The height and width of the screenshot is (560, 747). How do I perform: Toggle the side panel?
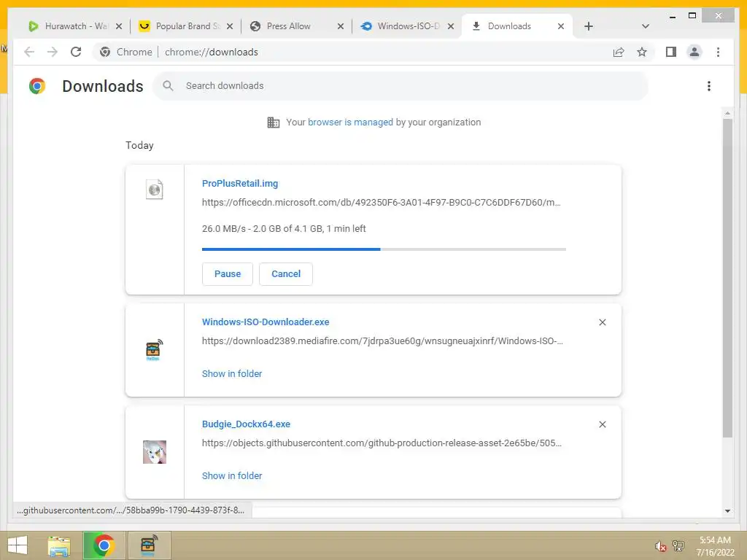pos(671,52)
